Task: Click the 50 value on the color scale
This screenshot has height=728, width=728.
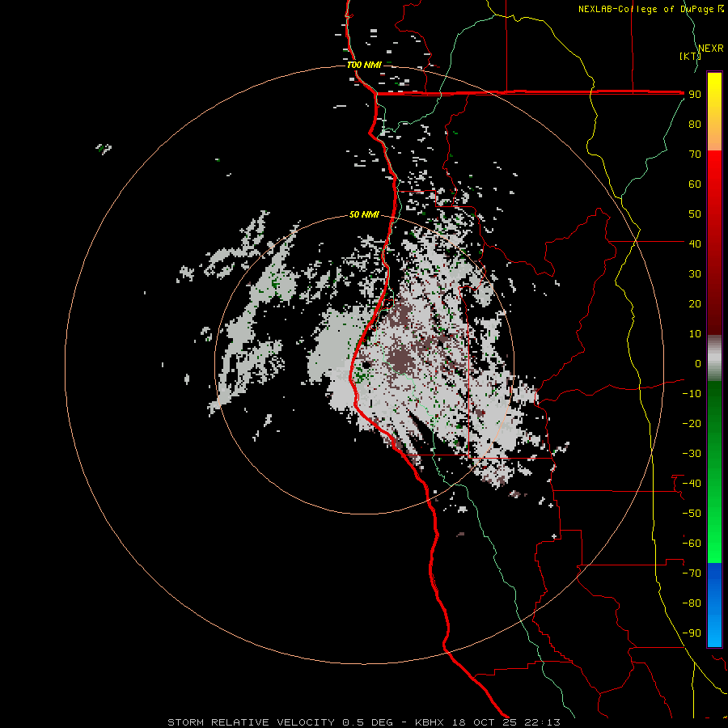Action: (695, 214)
